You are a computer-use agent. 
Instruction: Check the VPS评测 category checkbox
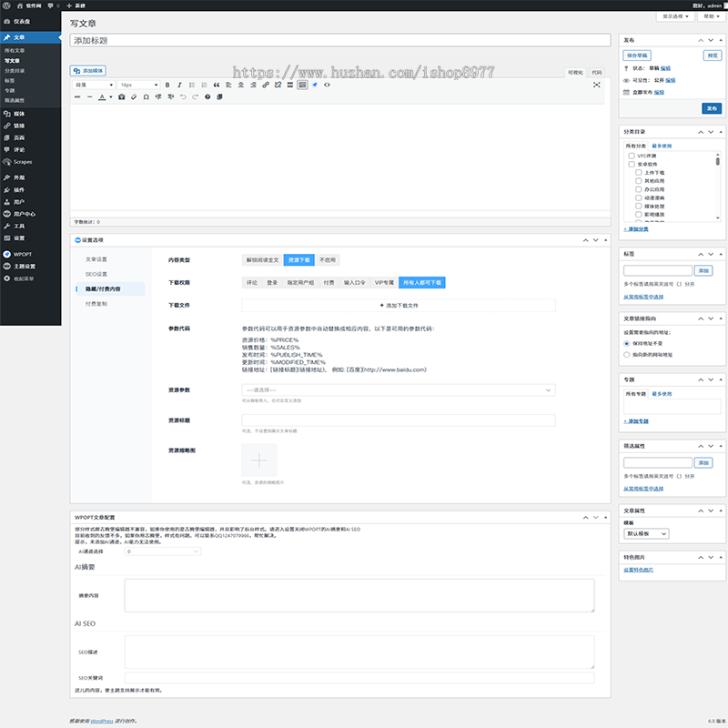point(632,156)
